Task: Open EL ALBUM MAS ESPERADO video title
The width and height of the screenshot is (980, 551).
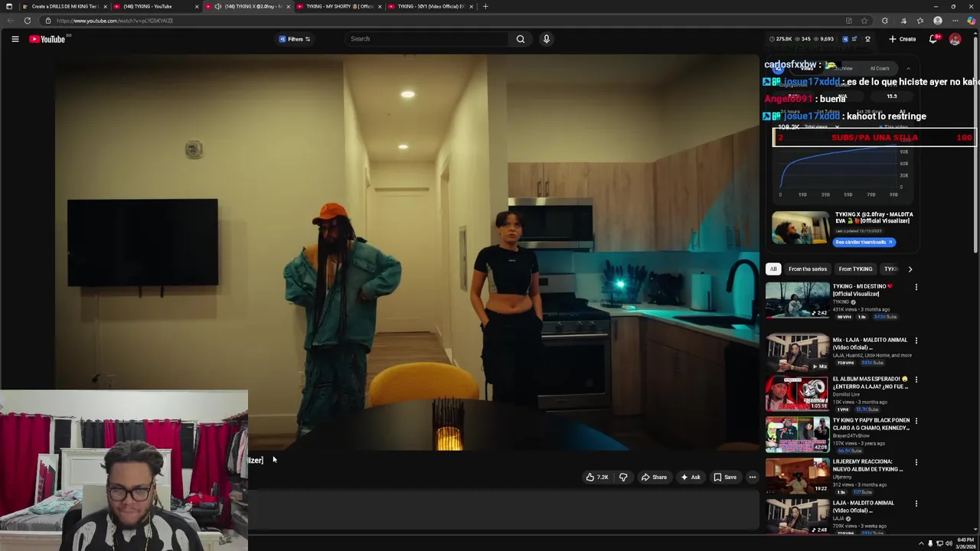Action: pos(870,383)
